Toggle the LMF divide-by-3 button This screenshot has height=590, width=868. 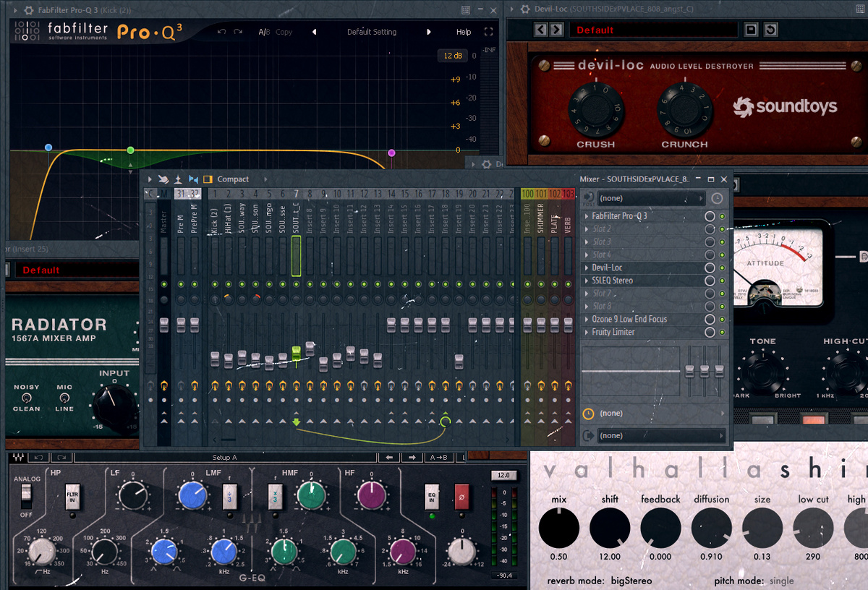click(230, 497)
